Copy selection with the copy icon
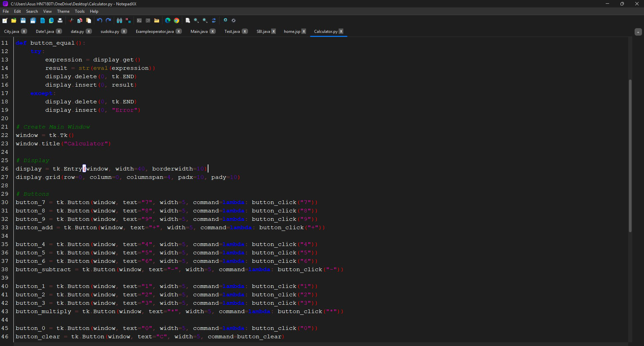 [80, 20]
